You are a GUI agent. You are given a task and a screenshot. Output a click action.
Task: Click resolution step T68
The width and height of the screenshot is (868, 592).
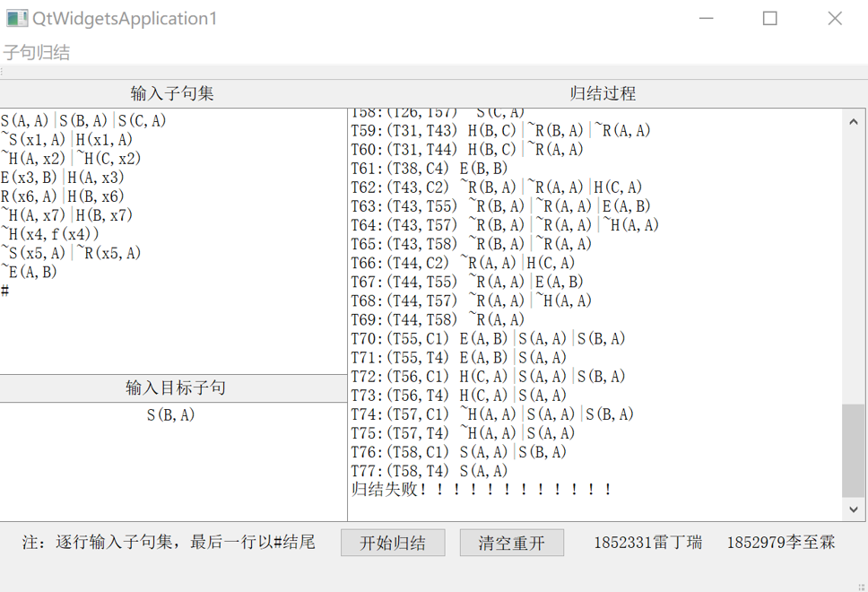[471, 300]
